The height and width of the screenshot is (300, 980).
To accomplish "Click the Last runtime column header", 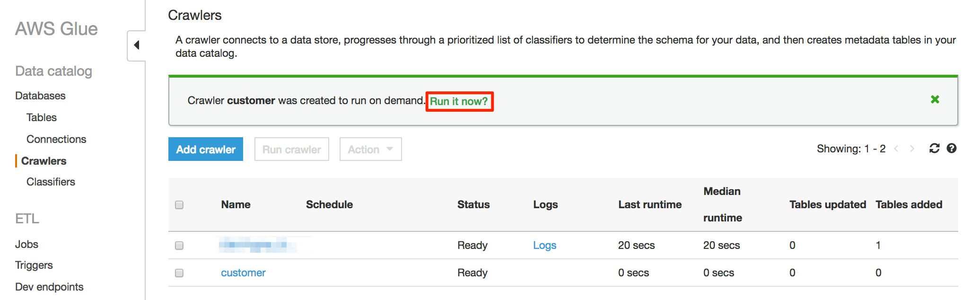I will (650, 204).
